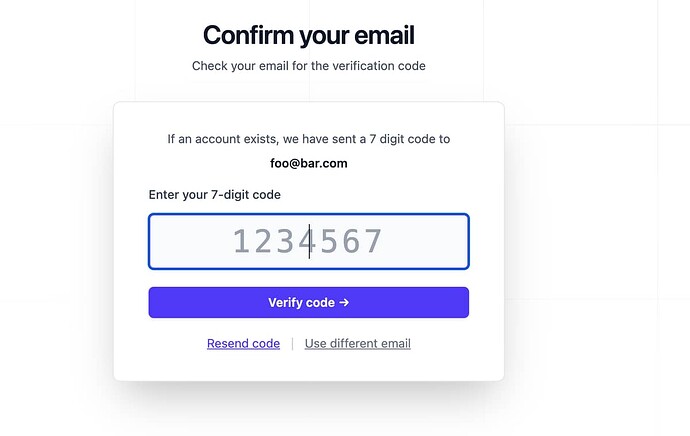Click the divider between Resend and Use different email

tap(293, 344)
